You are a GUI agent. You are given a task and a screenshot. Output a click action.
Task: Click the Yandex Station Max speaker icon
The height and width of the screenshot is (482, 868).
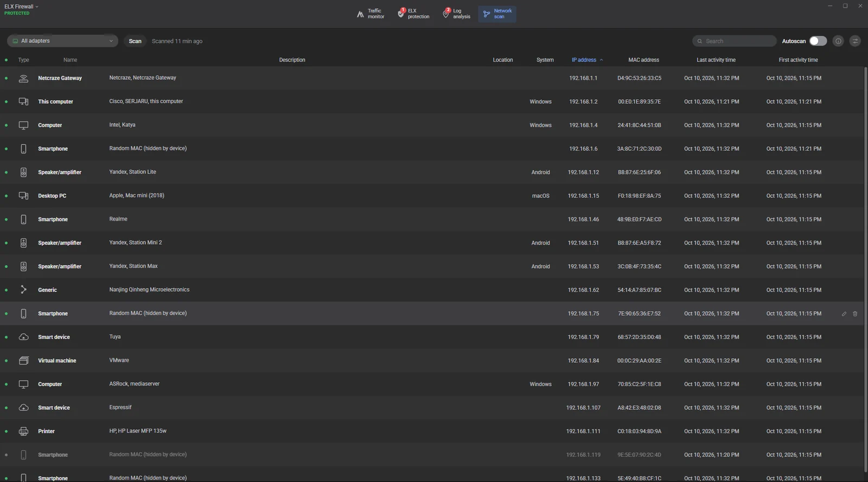tap(23, 267)
